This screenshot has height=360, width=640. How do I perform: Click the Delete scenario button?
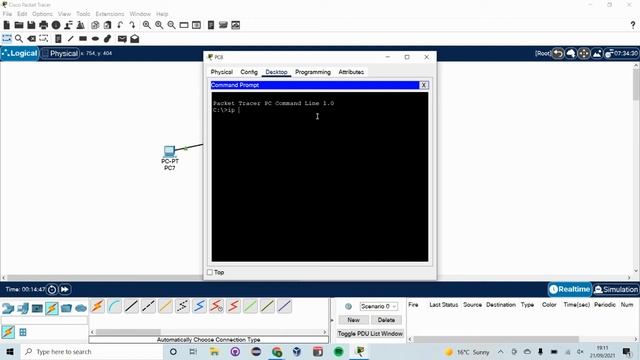pyautogui.click(x=386, y=320)
